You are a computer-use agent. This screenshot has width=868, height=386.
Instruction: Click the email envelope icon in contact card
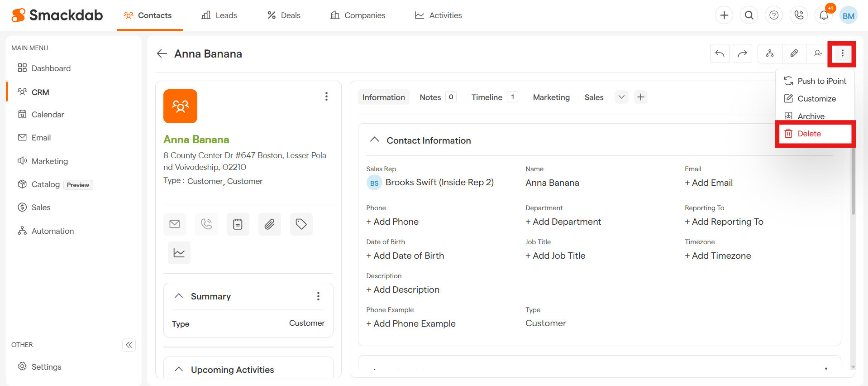(x=174, y=224)
